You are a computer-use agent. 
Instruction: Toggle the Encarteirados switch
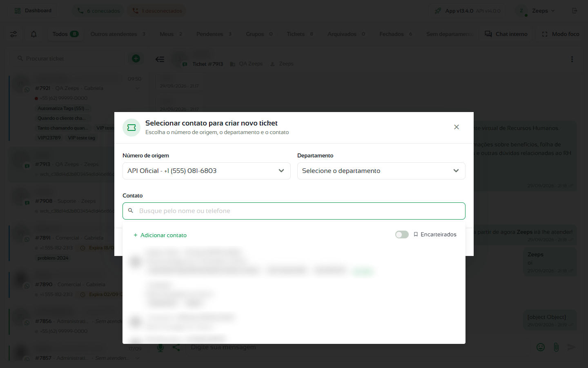coord(402,234)
